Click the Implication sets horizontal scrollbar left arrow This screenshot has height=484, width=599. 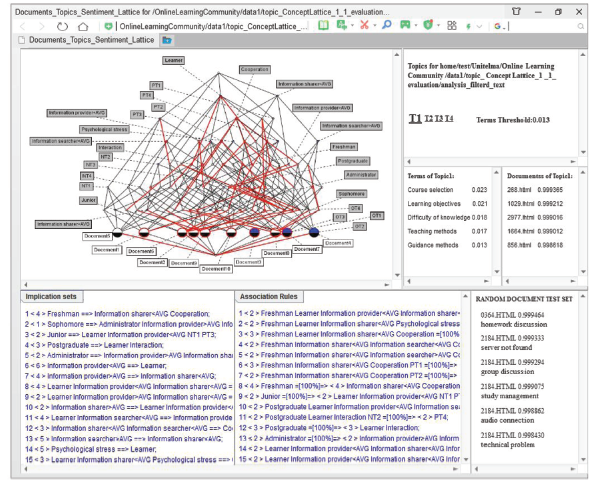[26, 469]
